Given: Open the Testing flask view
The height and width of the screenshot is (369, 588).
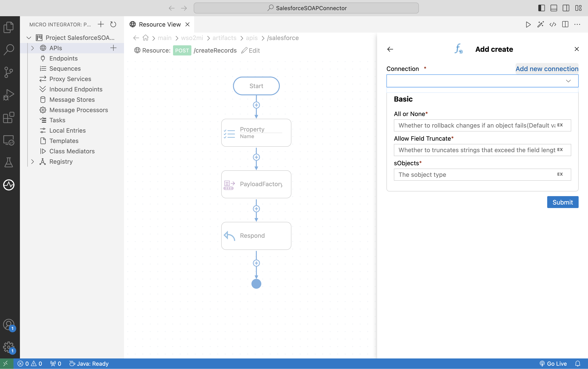Looking at the screenshot, I should [9, 163].
